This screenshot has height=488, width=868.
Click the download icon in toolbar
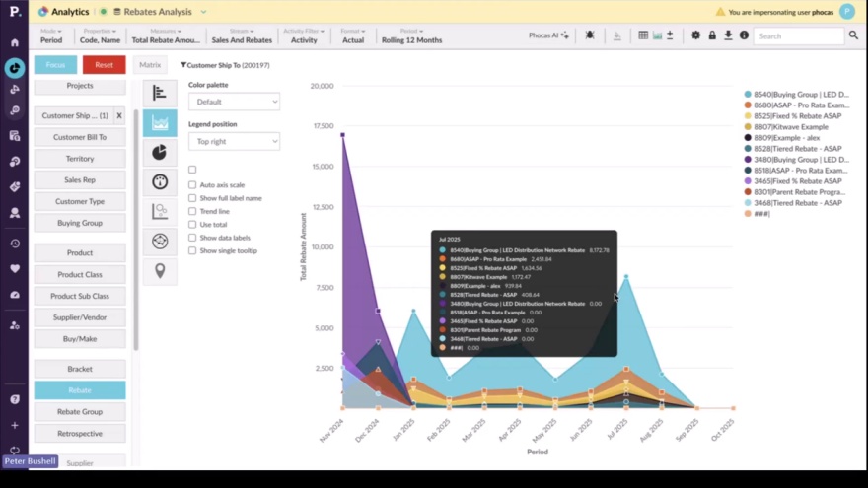pos(728,35)
